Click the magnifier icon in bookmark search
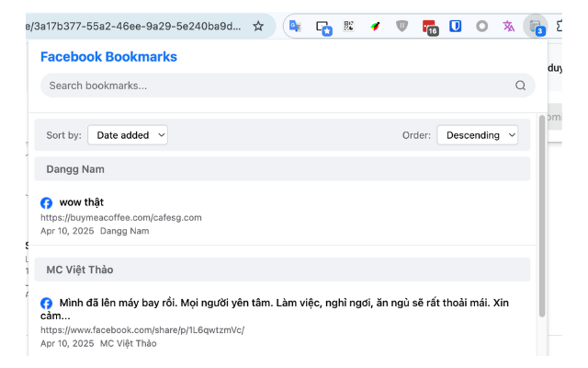This screenshot has width=588, height=368. [x=520, y=86]
